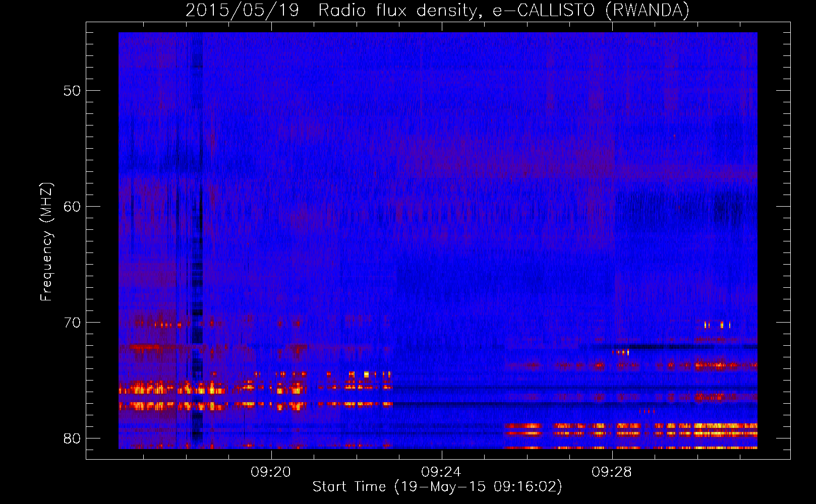Viewport: 816px width, 504px height.
Task: Click the 60 frequency tick label
Action: click(x=72, y=207)
